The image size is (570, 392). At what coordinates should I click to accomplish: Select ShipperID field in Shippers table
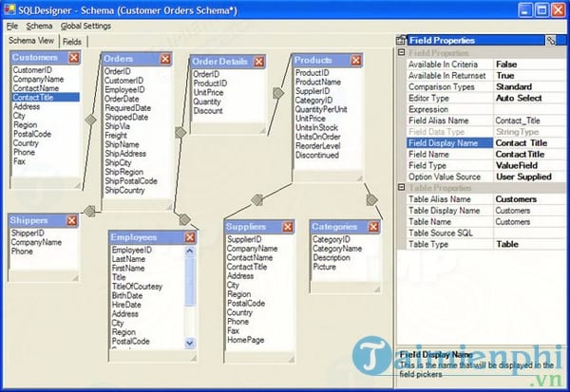coord(28,233)
